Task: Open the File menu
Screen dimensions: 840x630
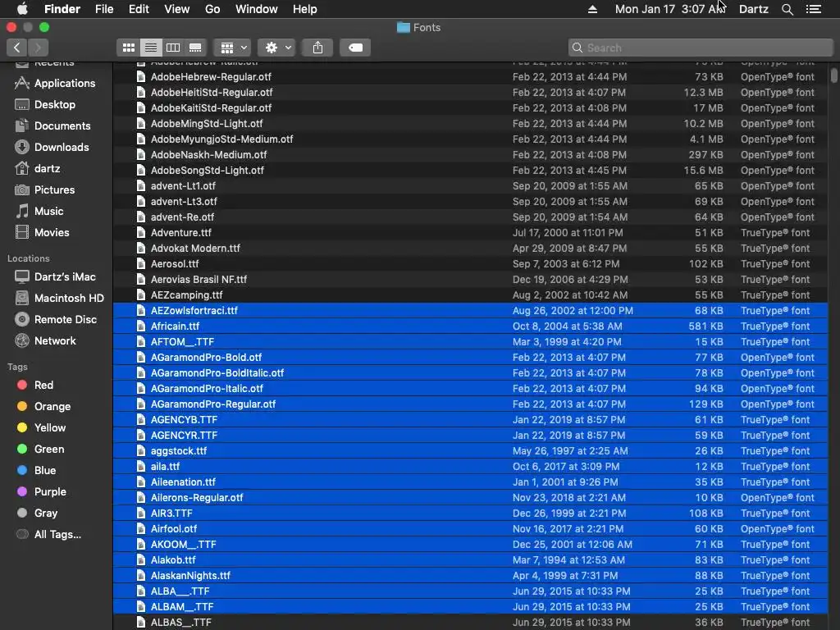Action: click(x=104, y=9)
